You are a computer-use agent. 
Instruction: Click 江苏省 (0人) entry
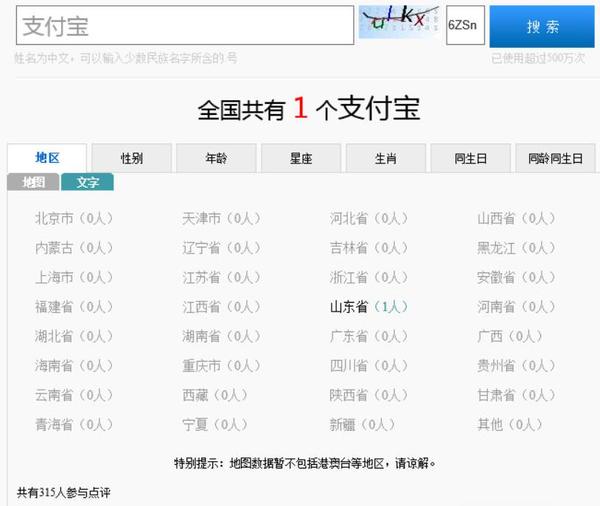222,277
